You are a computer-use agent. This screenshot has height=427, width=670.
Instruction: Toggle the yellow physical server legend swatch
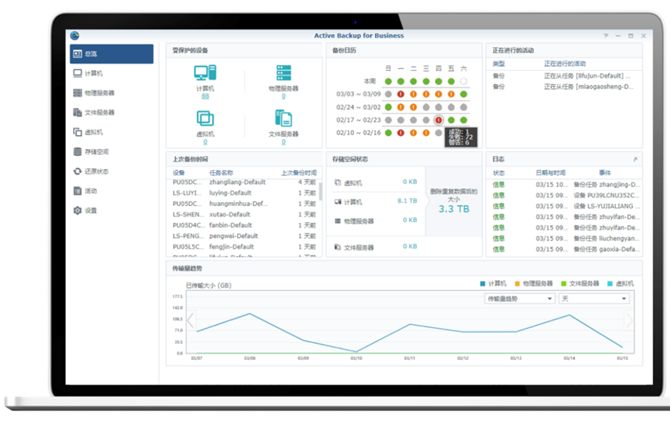pyautogui.click(x=517, y=284)
